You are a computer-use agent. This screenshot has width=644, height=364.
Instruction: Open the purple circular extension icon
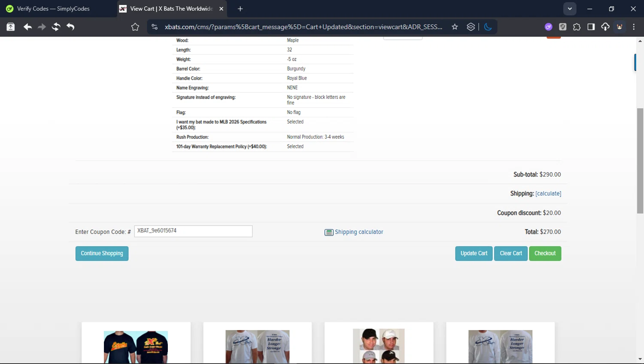(548, 27)
